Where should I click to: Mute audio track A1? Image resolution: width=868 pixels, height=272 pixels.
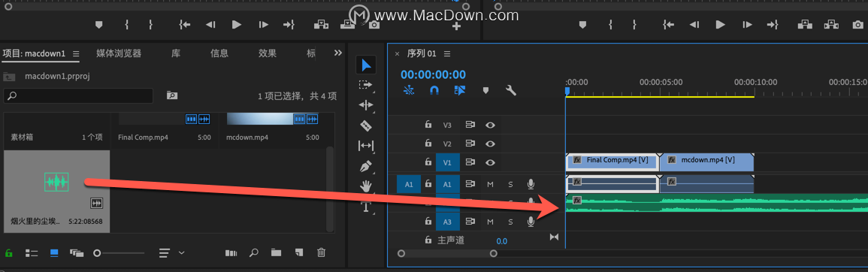click(490, 184)
